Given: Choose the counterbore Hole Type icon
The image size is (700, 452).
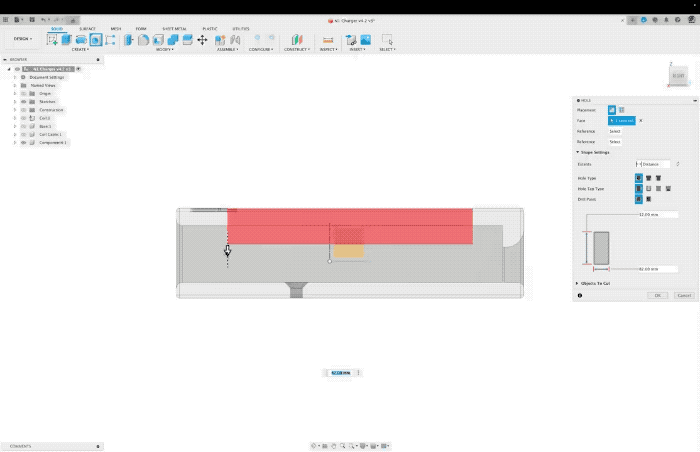Looking at the screenshot, I should tap(648, 177).
